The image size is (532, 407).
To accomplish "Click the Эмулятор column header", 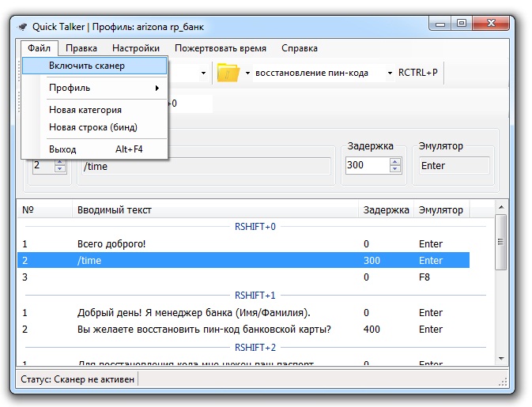I will [x=441, y=210].
